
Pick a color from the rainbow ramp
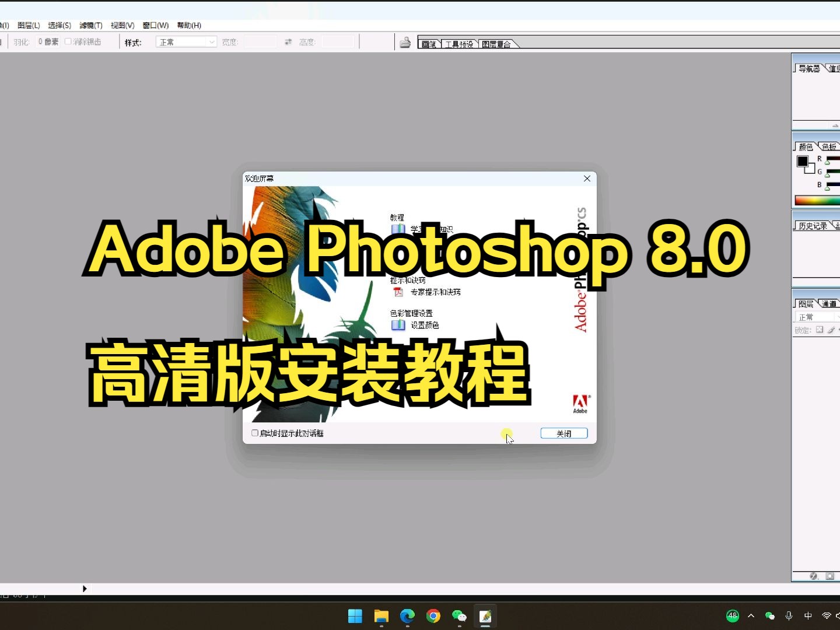(x=817, y=200)
